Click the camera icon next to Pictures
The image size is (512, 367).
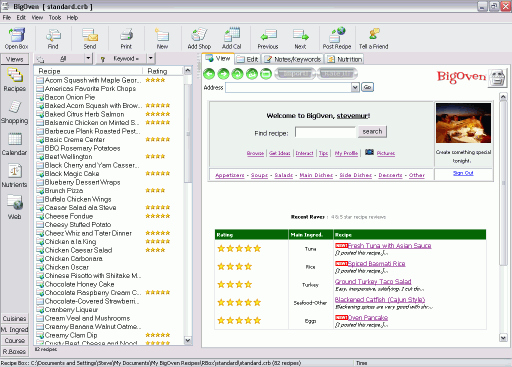pos(369,152)
